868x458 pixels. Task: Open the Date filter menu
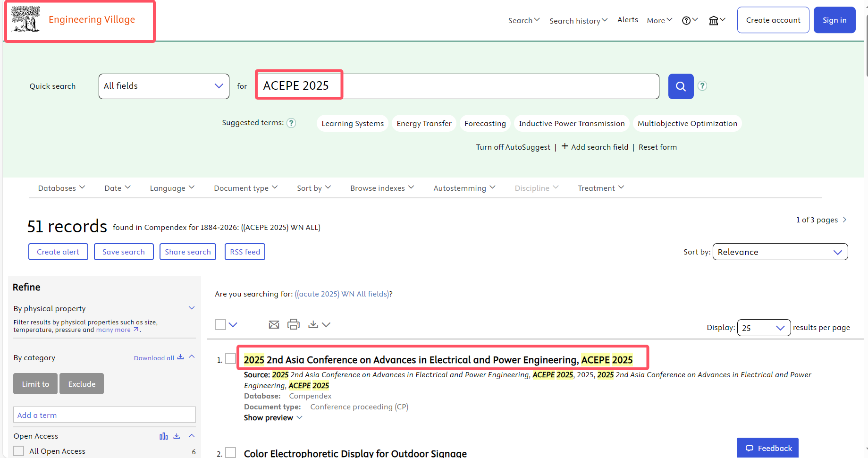(x=118, y=188)
